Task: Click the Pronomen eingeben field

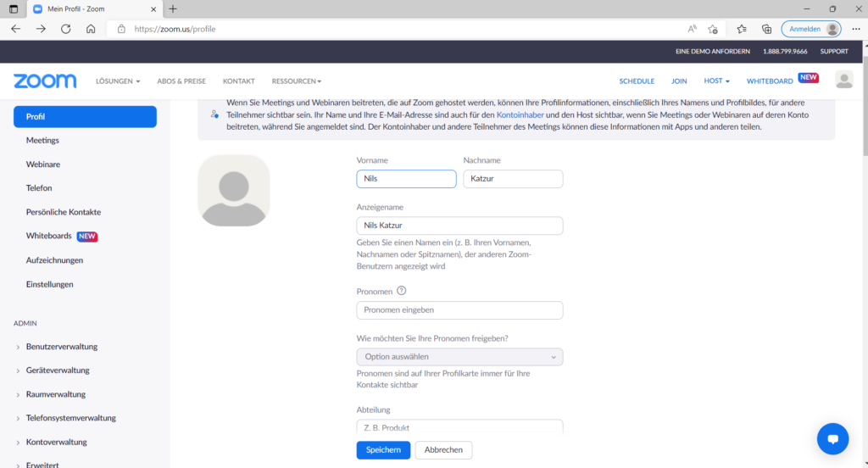Action: coord(459,310)
